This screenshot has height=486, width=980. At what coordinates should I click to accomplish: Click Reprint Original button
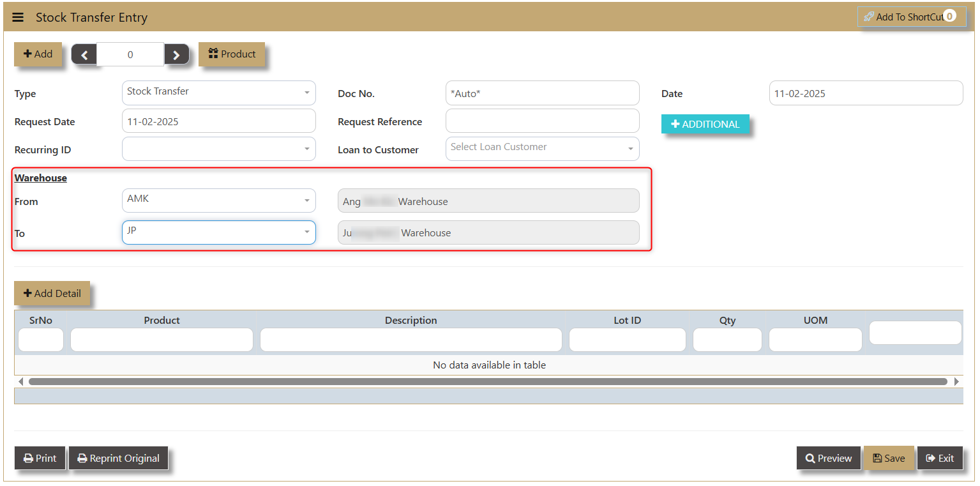(118, 458)
